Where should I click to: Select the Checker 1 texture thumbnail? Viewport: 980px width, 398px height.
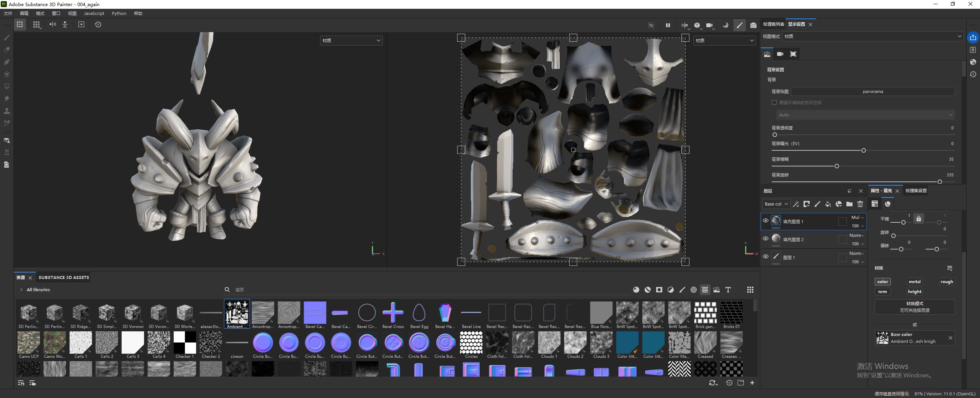185,343
